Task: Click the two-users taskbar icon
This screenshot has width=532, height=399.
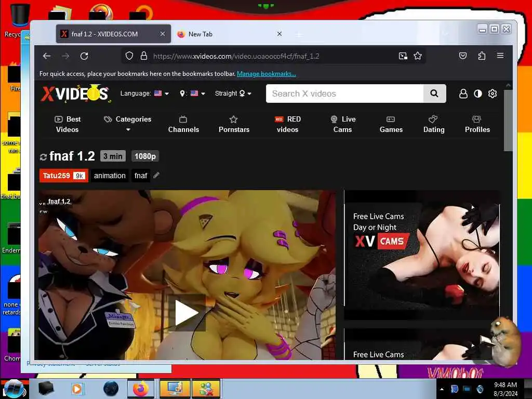Action: pos(206,389)
